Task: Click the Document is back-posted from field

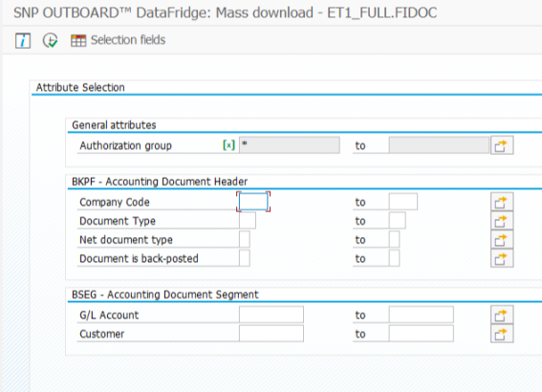Action: click(245, 258)
